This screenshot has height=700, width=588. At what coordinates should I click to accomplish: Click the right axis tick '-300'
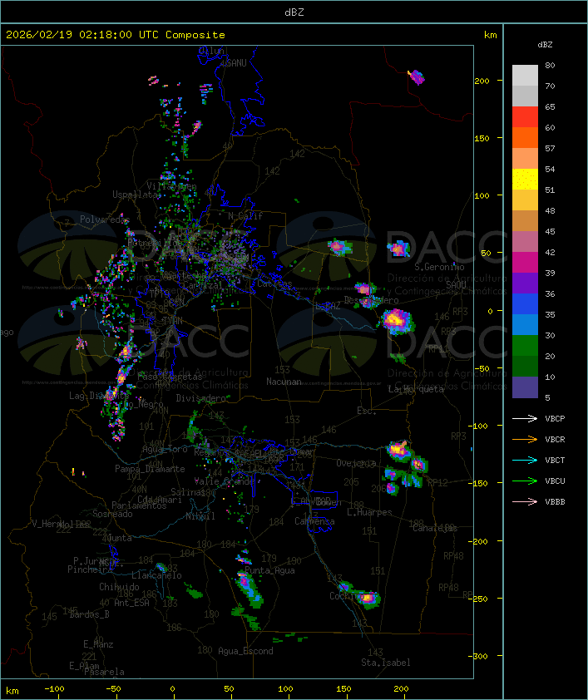pyautogui.click(x=477, y=656)
